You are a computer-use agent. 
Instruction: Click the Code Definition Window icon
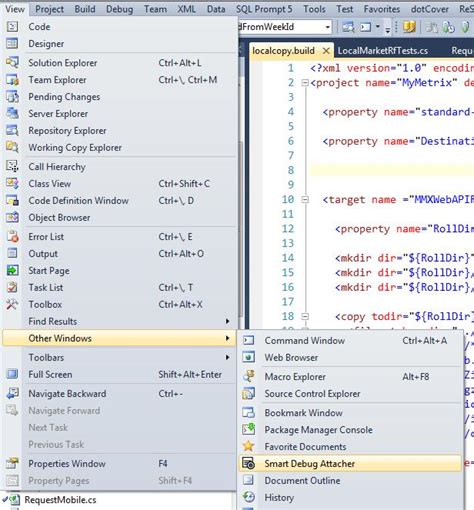(x=12, y=200)
